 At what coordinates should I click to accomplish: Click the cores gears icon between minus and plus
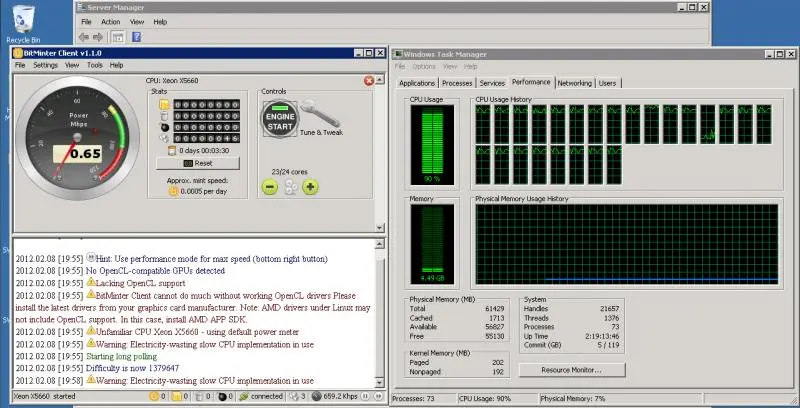point(290,187)
